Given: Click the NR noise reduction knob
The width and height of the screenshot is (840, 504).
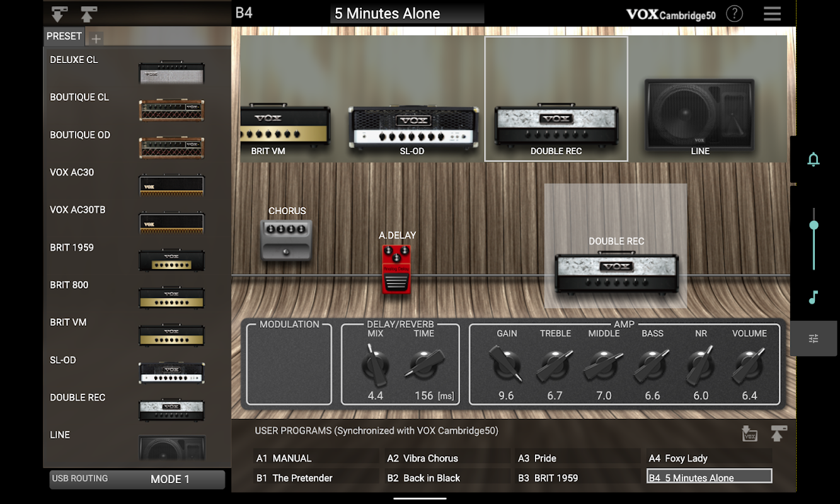Looking at the screenshot, I should tap(701, 365).
